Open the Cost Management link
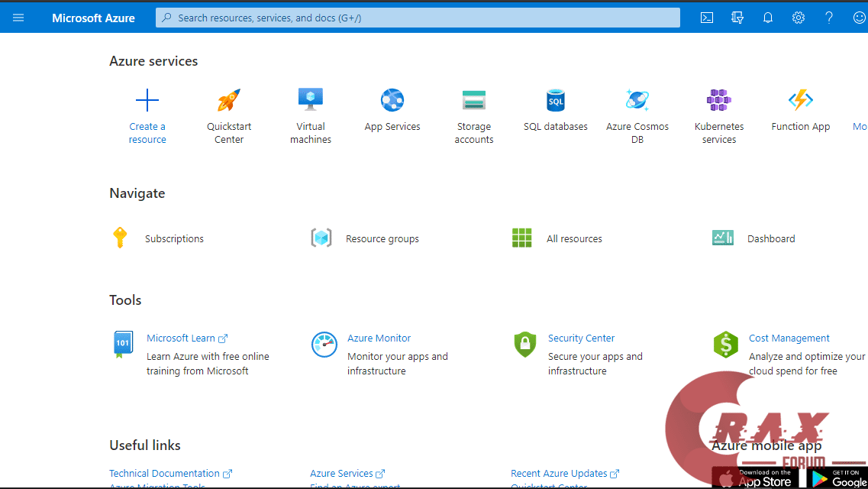This screenshot has width=868, height=489. pyautogui.click(x=789, y=338)
